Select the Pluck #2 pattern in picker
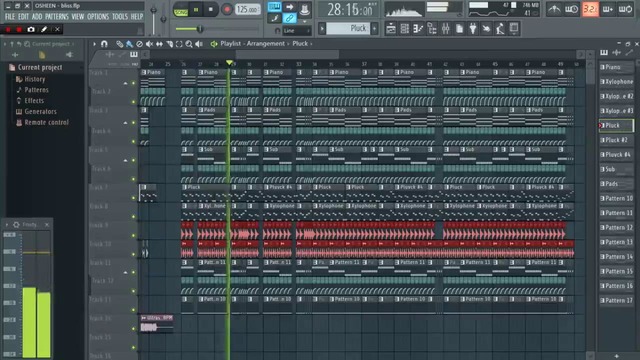Screen dimensions: 640x360 (x=616, y=140)
